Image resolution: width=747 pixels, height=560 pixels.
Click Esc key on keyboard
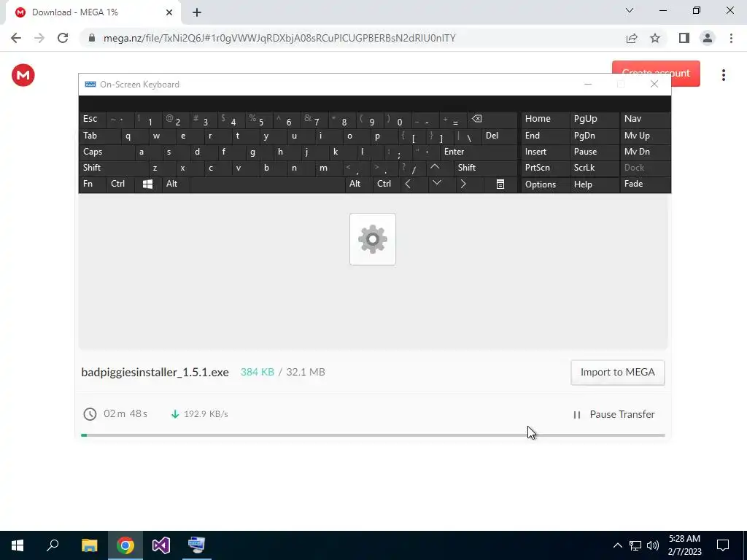pyautogui.click(x=93, y=119)
